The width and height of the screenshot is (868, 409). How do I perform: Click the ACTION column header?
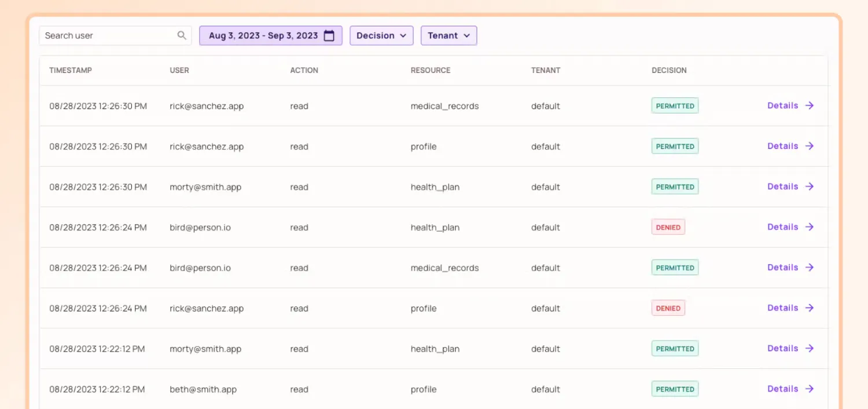(x=304, y=70)
